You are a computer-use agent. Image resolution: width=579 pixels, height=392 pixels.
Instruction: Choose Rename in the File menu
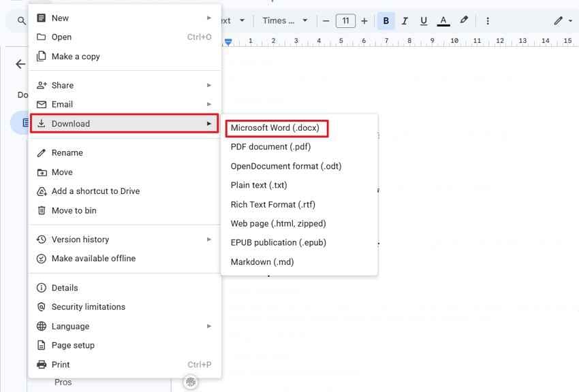(x=125, y=152)
